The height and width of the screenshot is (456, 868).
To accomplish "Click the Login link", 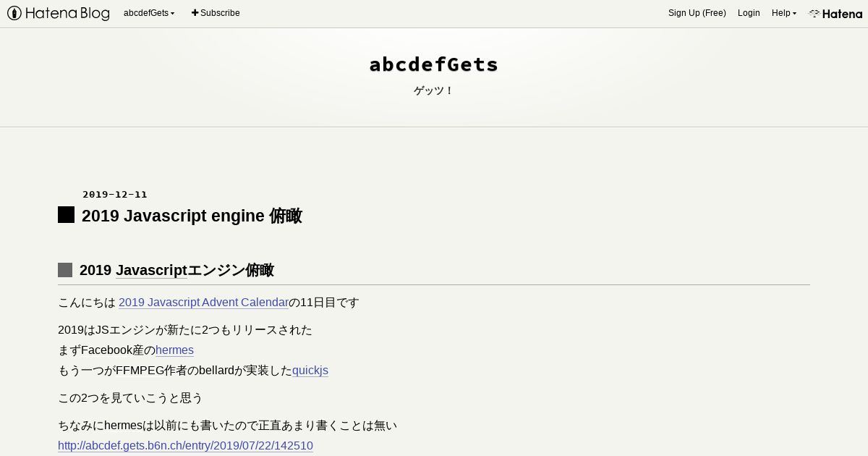I will [749, 13].
